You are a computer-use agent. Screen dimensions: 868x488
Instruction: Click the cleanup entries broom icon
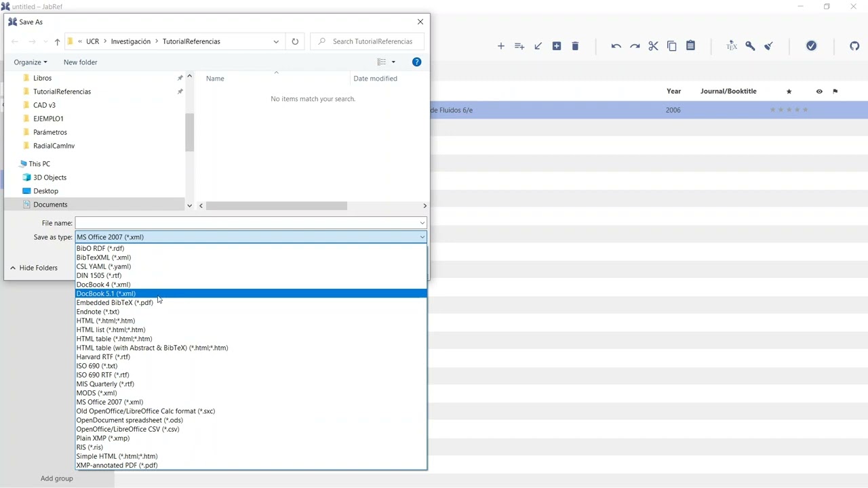769,46
